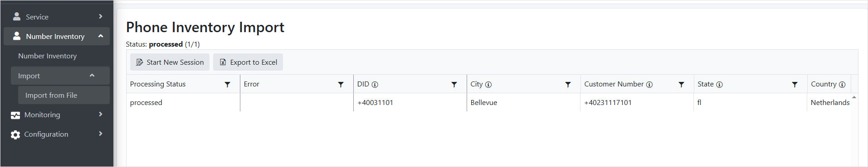This screenshot has height=167, width=868.
Task: Expand the Configuration sidebar menu
Action: tap(57, 134)
